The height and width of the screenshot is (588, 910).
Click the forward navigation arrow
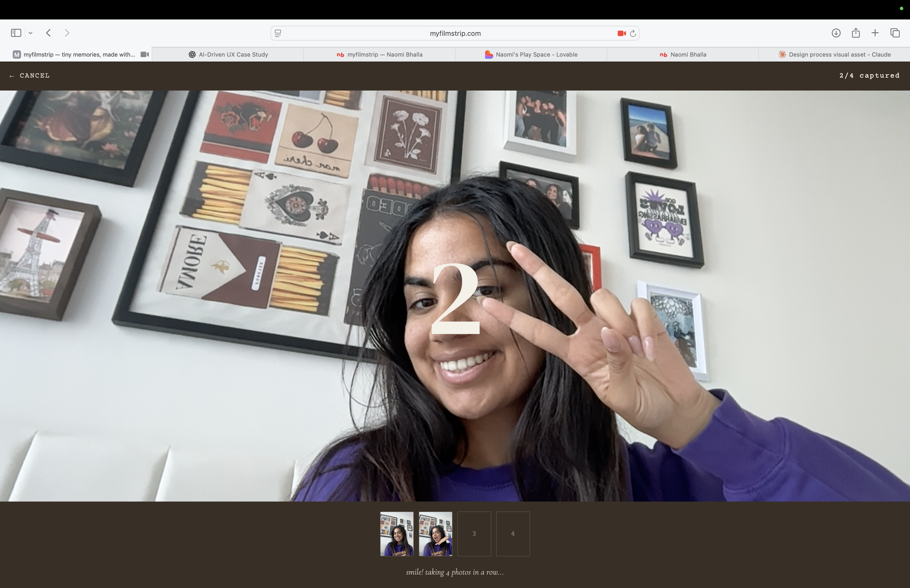67,33
